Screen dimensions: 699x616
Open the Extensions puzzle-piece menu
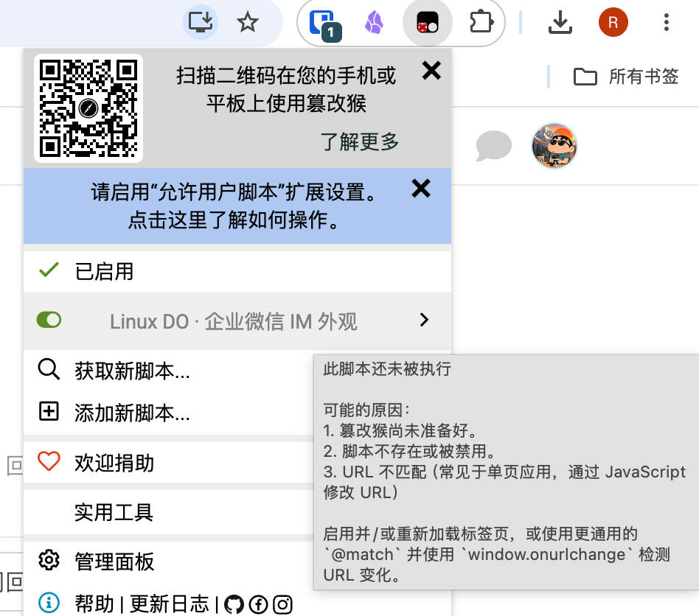tap(481, 22)
